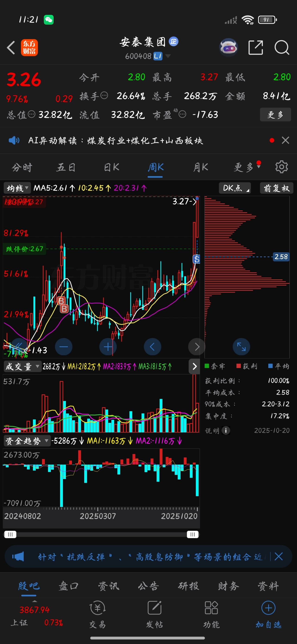Tap the 总值 info circle icon

tap(32, 114)
